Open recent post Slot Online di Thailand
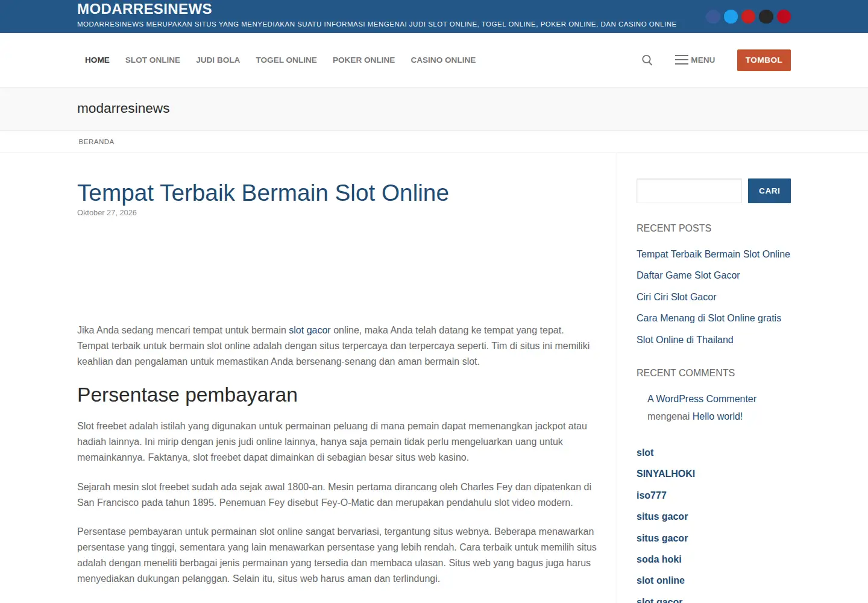Viewport: 868px width, 603px height. point(685,340)
